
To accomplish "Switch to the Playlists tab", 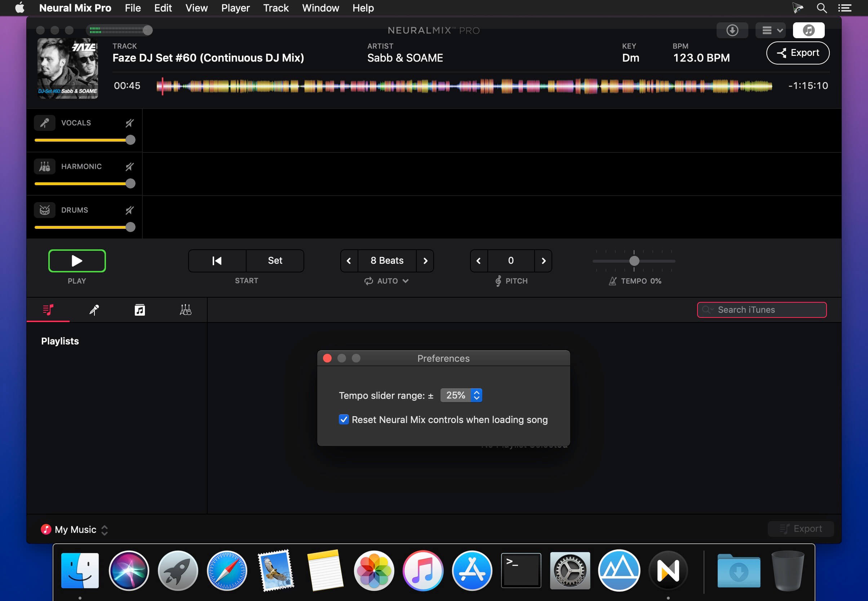I will 48,310.
